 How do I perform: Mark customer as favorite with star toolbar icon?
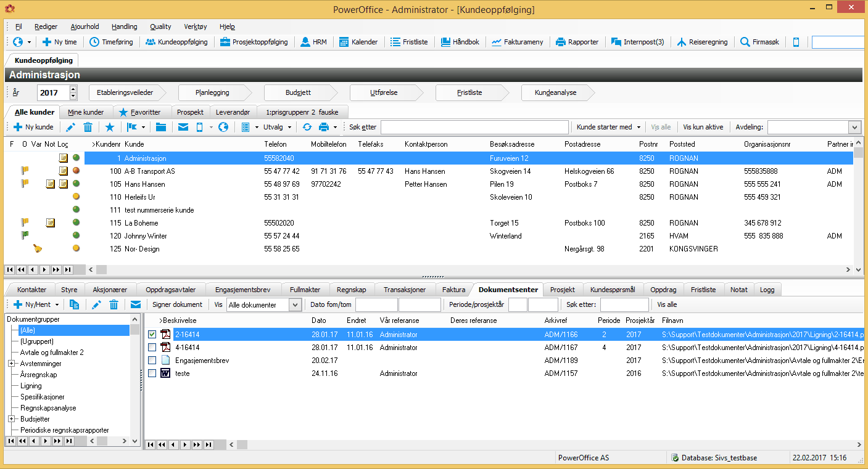109,127
